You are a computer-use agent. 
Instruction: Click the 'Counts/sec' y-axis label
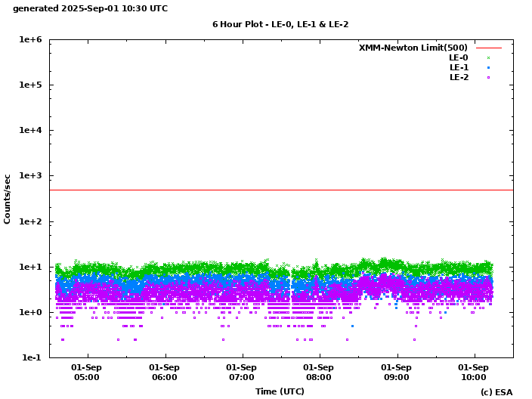point(7,199)
